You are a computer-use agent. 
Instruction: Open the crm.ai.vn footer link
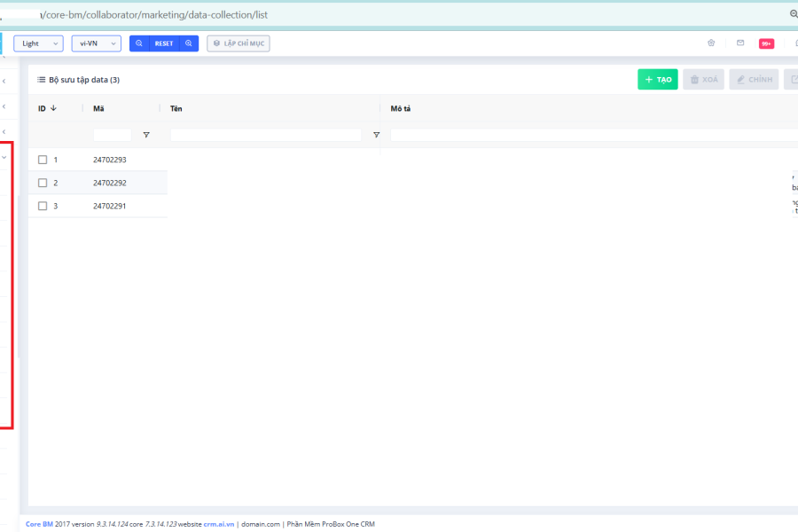point(218,524)
